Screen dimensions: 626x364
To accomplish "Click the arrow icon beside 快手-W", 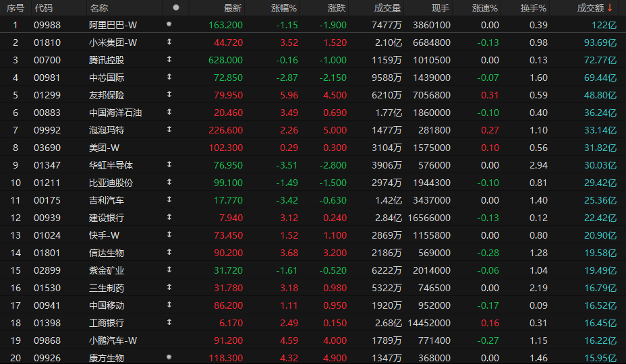I will coord(169,235).
